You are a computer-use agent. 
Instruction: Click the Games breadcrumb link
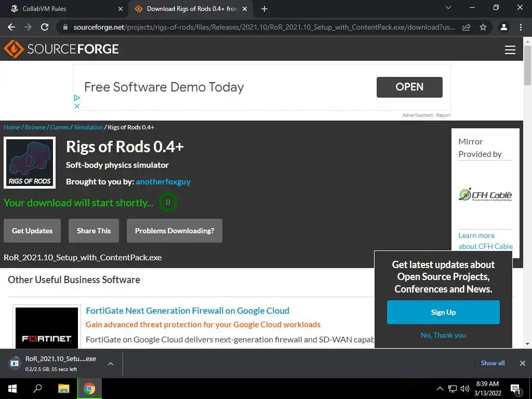(60, 127)
